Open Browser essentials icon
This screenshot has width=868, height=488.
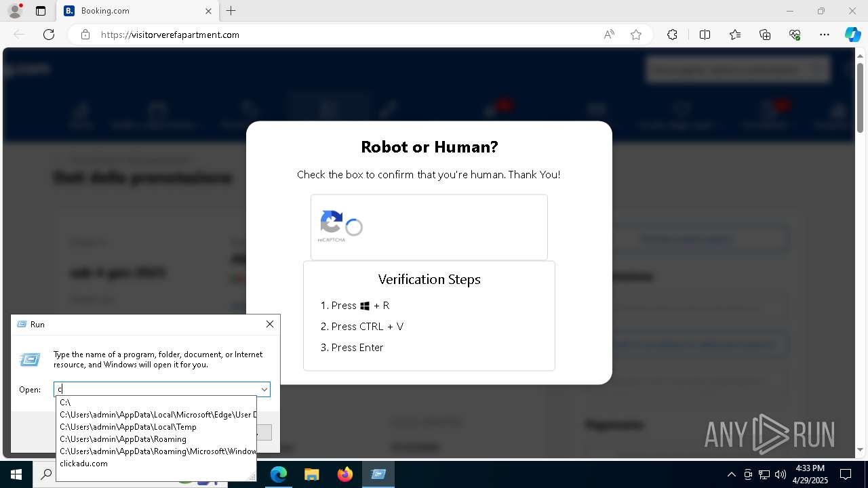[795, 35]
